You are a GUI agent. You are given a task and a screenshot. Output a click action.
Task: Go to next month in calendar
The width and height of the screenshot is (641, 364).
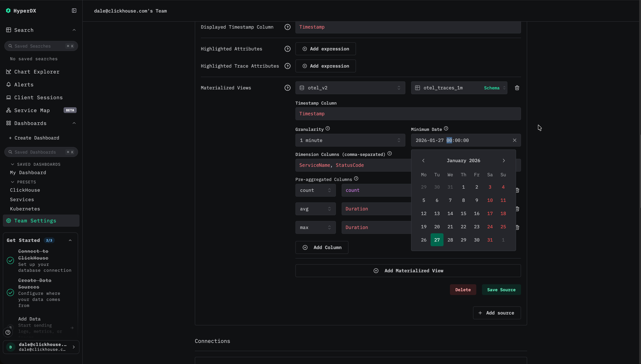504,161
